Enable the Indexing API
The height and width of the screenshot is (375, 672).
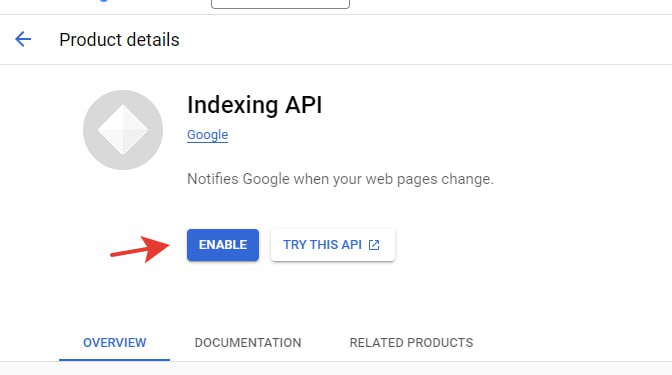(x=223, y=245)
